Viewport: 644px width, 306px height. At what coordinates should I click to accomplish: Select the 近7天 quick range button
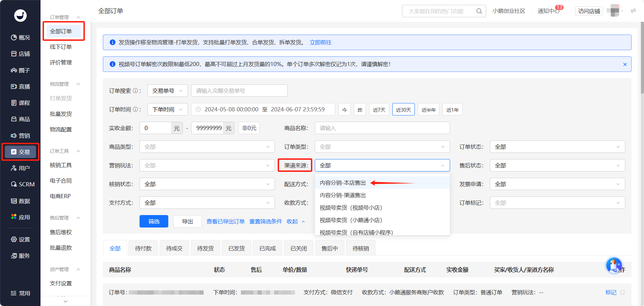pyautogui.click(x=379, y=110)
